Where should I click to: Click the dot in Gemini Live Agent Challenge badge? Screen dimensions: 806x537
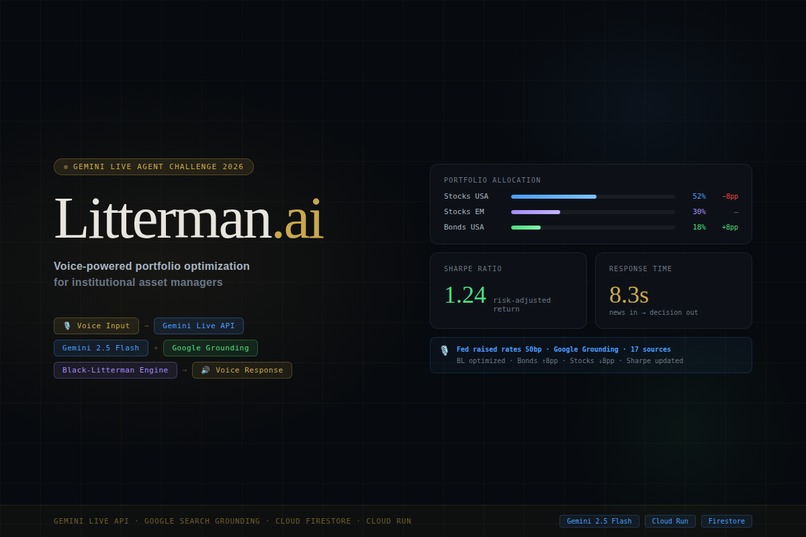[x=65, y=167]
